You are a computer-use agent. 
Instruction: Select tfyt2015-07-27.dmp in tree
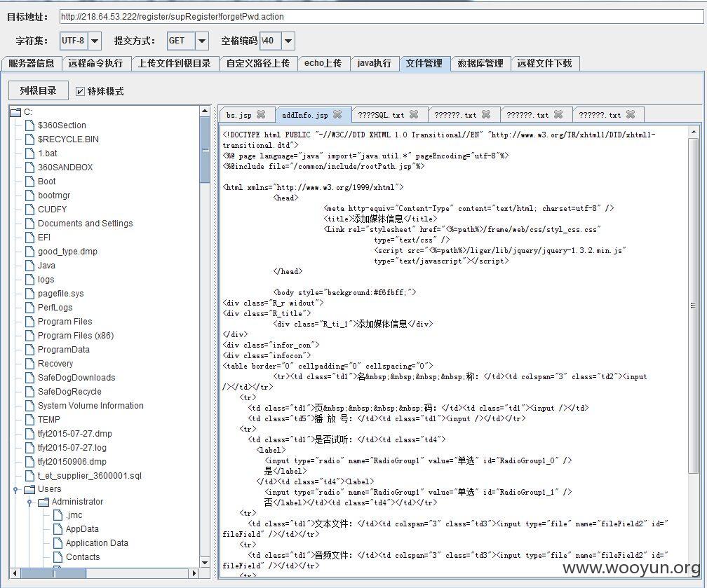click(x=75, y=433)
